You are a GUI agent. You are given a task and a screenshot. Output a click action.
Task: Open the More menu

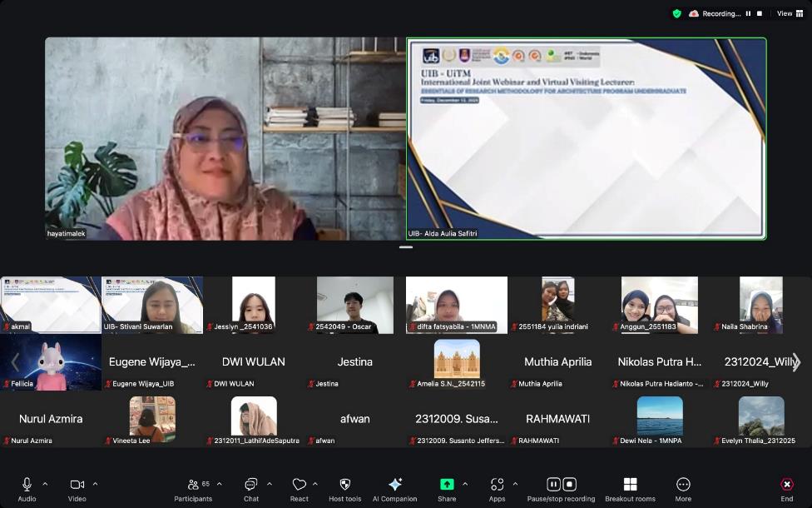pos(682,486)
